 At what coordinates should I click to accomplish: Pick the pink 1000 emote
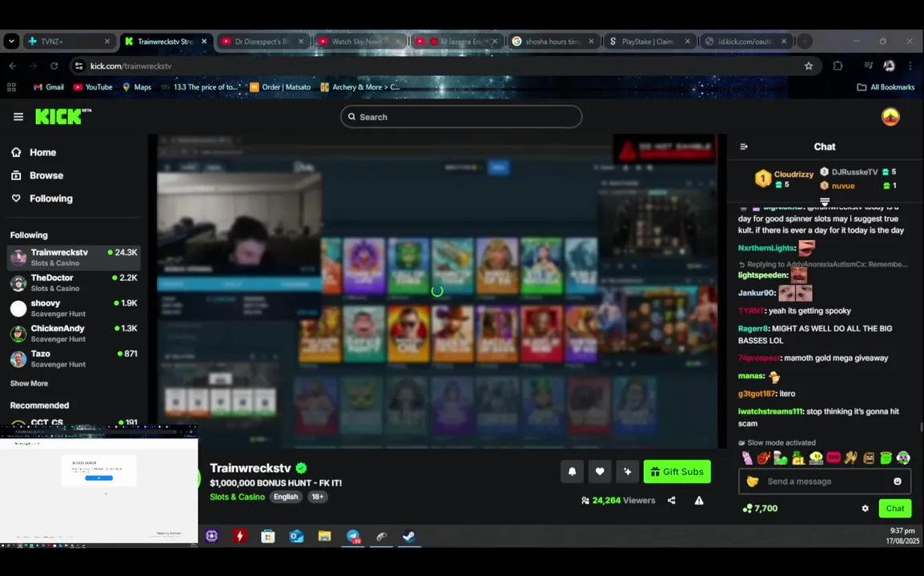834,458
